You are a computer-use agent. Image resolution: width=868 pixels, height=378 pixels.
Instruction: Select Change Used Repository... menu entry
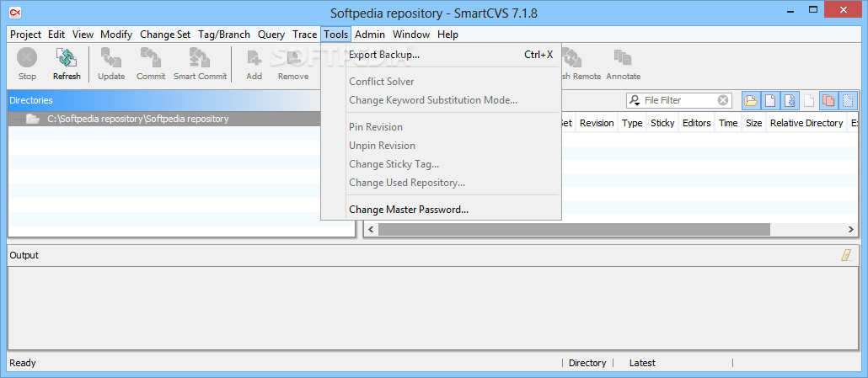coord(442,183)
